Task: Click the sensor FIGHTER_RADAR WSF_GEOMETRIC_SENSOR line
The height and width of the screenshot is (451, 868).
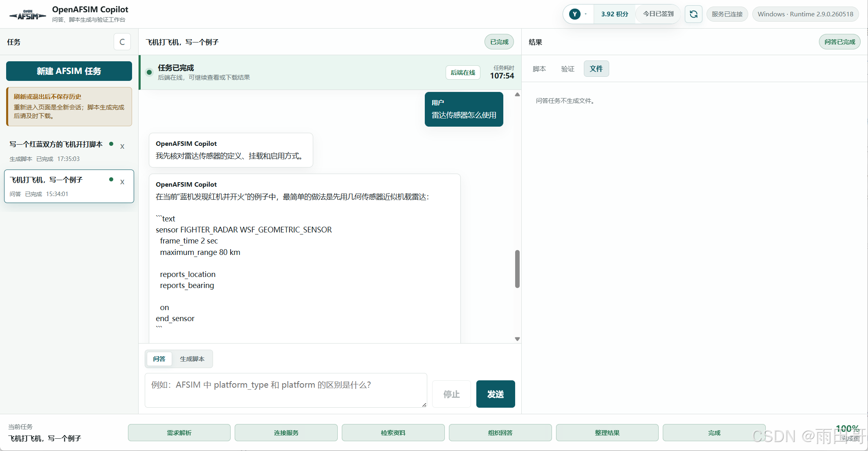Action: click(244, 230)
